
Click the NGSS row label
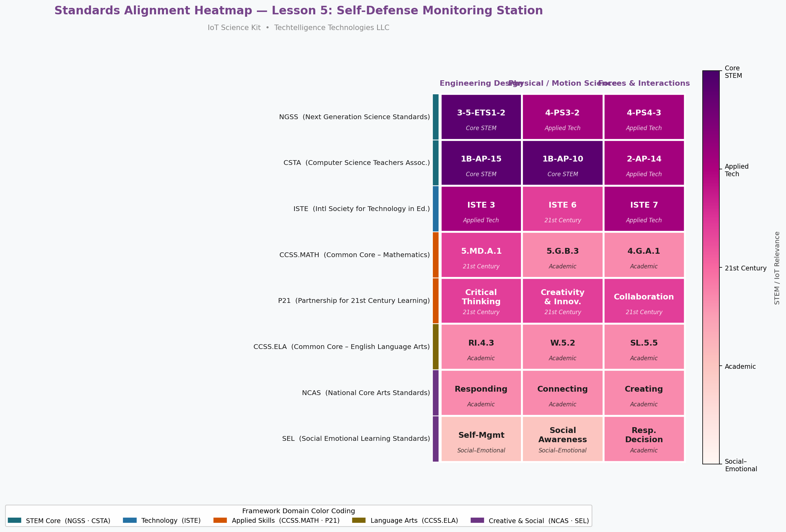coord(354,117)
